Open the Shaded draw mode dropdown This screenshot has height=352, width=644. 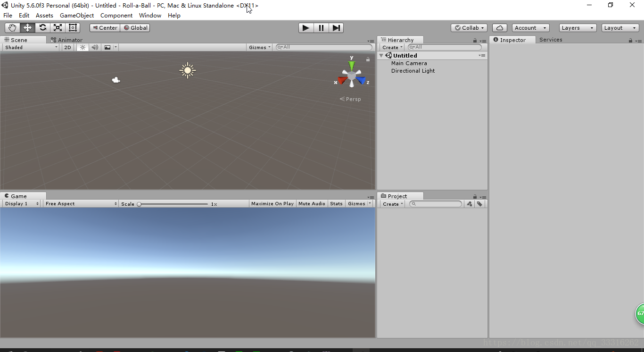pyautogui.click(x=31, y=47)
